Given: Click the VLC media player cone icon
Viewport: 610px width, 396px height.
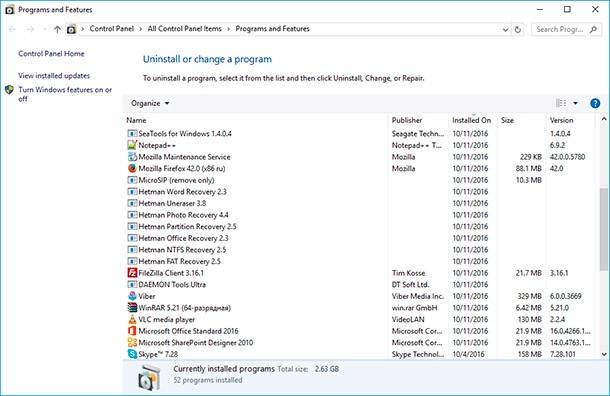Looking at the screenshot, I should pos(132,319).
